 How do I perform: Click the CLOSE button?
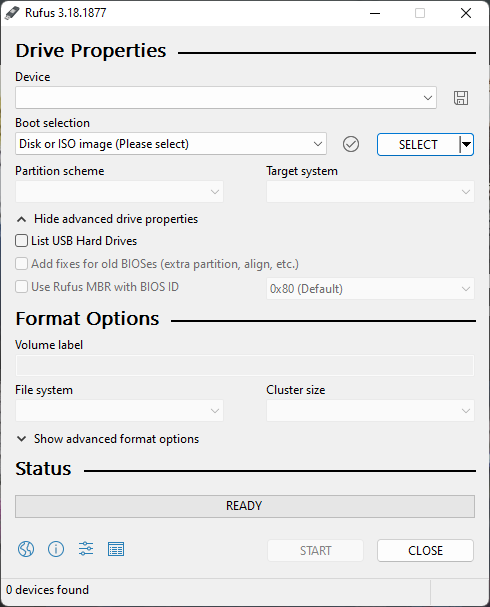coord(425,550)
